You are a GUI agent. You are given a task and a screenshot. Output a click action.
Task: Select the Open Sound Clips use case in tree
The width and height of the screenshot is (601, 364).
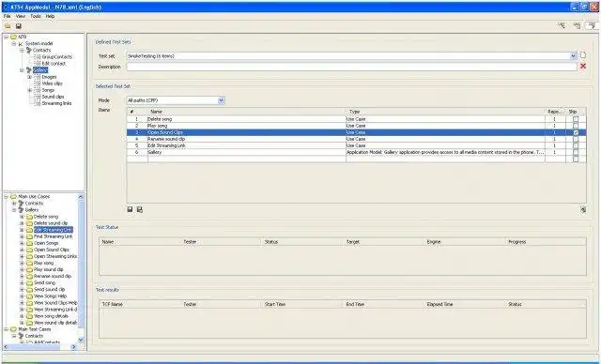[x=52, y=250]
